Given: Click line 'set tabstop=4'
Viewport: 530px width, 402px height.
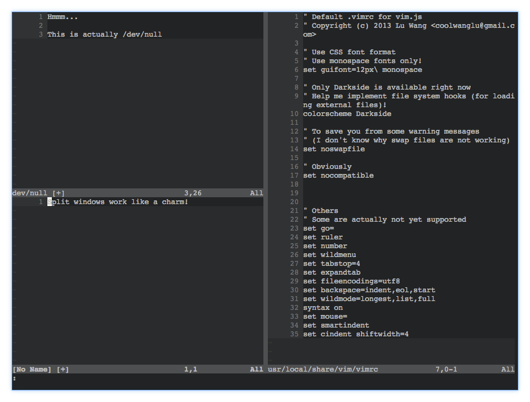Looking at the screenshot, I should point(332,263).
